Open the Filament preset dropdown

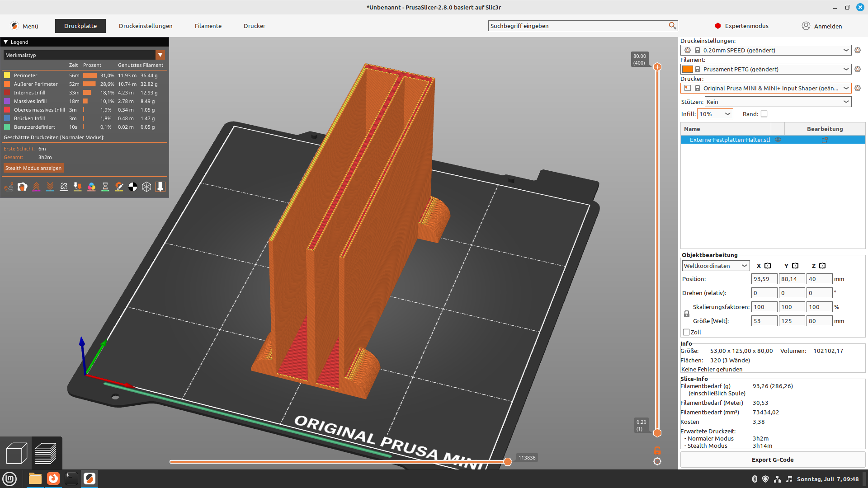(x=766, y=69)
